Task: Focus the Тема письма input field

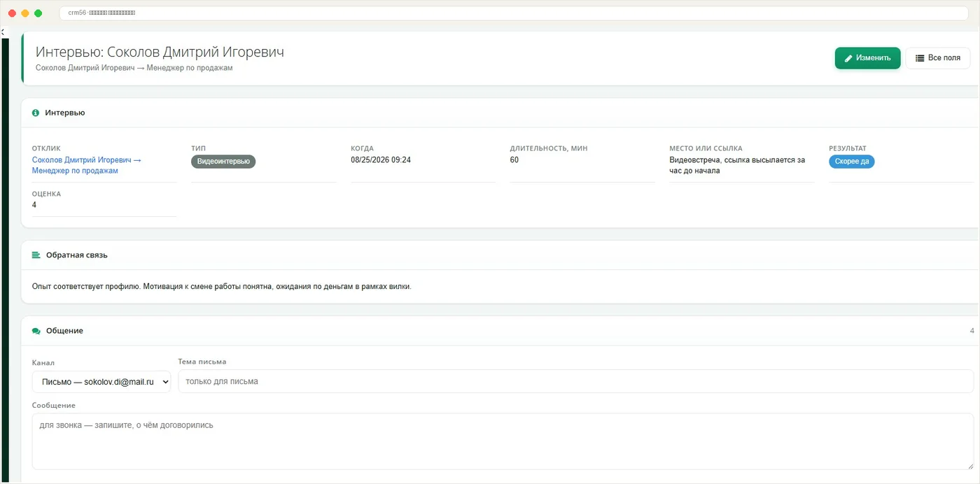Action: tap(575, 382)
